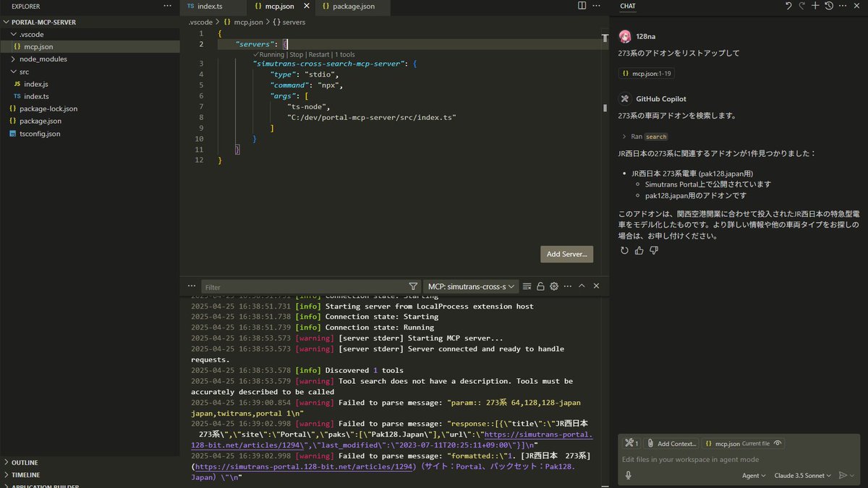Screen dimensions: 868x488
Task: Open the MCP output channel dropdown
Action: click(471, 287)
